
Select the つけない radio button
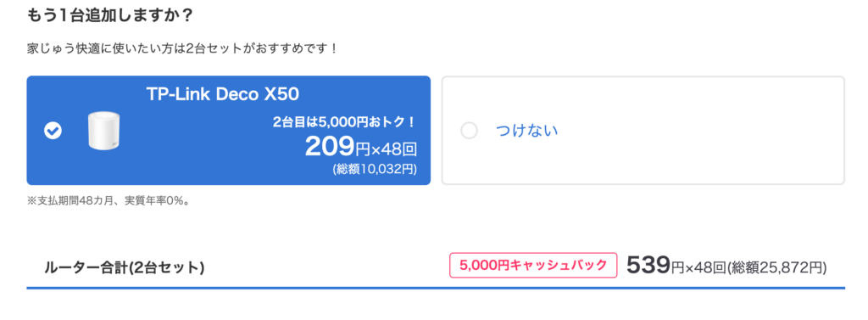tap(469, 131)
